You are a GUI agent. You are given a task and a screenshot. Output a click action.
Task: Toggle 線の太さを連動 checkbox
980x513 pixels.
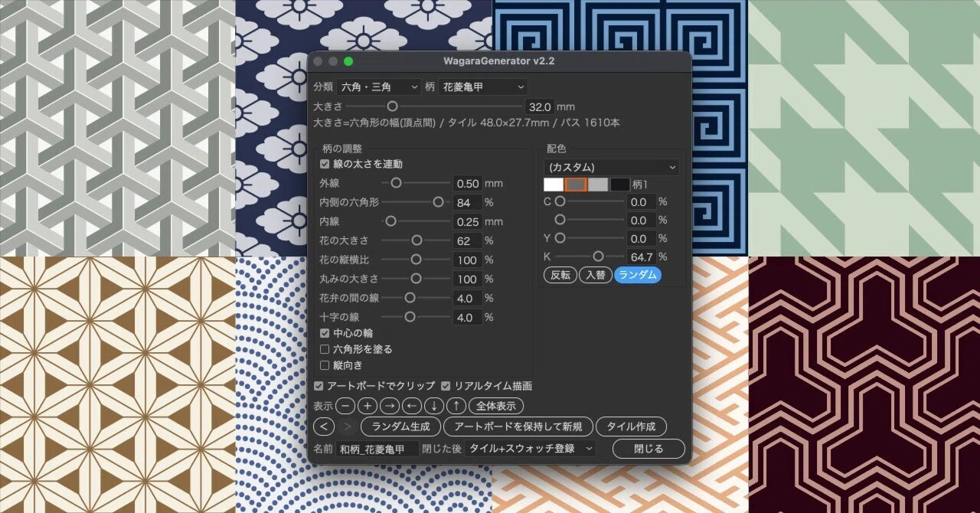pyautogui.click(x=325, y=164)
